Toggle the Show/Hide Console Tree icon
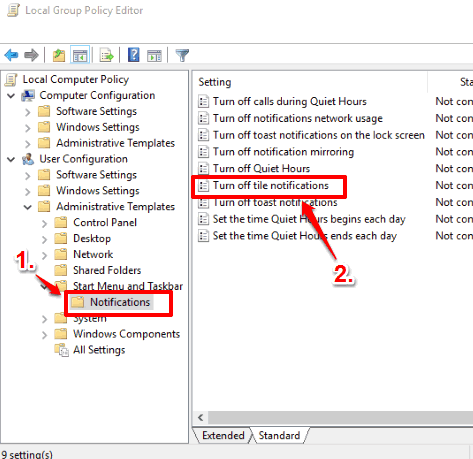Screen dimensions: 473x459 [80, 55]
